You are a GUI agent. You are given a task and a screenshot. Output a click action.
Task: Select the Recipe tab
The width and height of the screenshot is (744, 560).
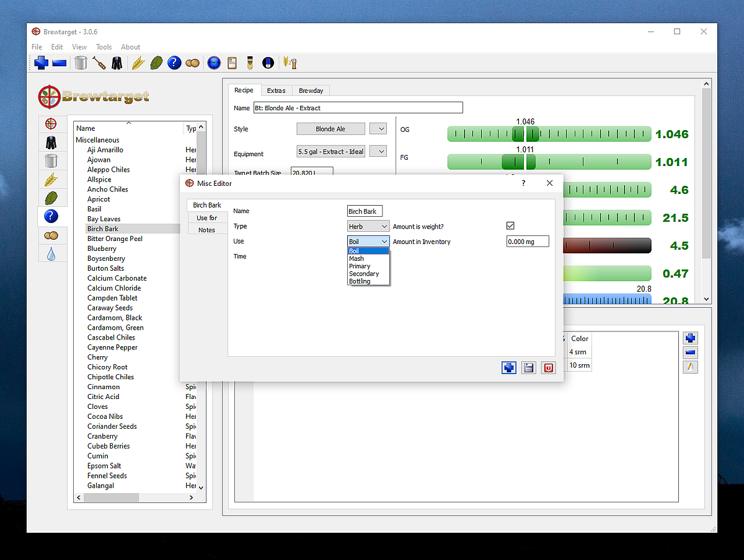(x=244, y=90)
